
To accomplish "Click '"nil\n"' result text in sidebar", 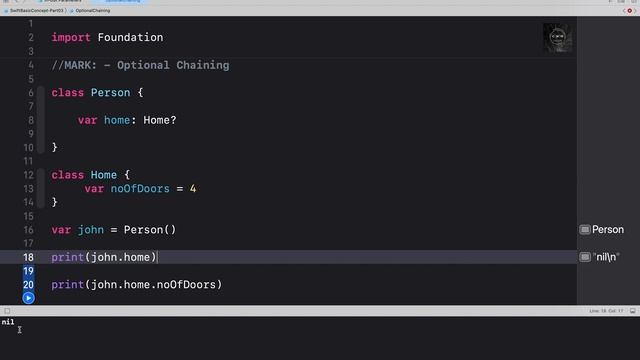I will click(x=606, y=257).
